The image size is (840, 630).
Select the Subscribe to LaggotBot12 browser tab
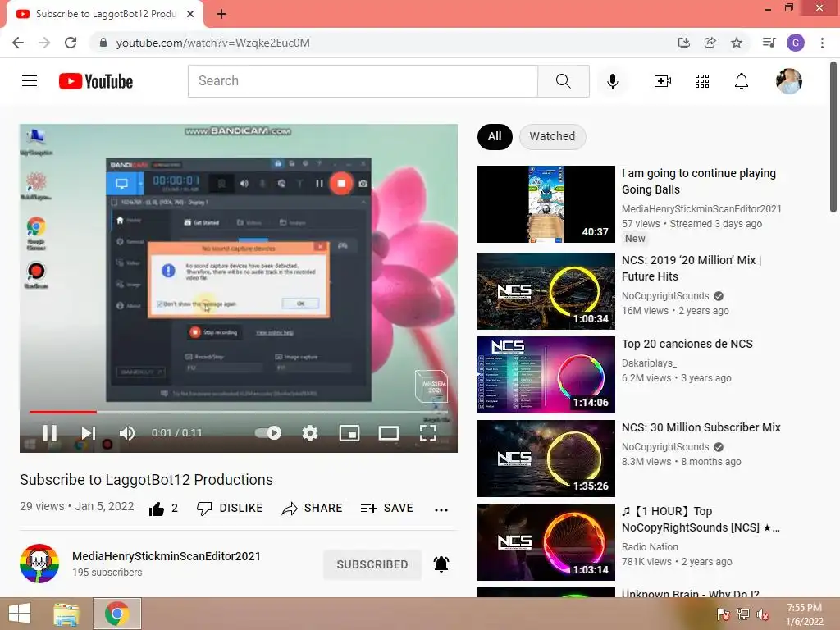[x=105, y=15]
